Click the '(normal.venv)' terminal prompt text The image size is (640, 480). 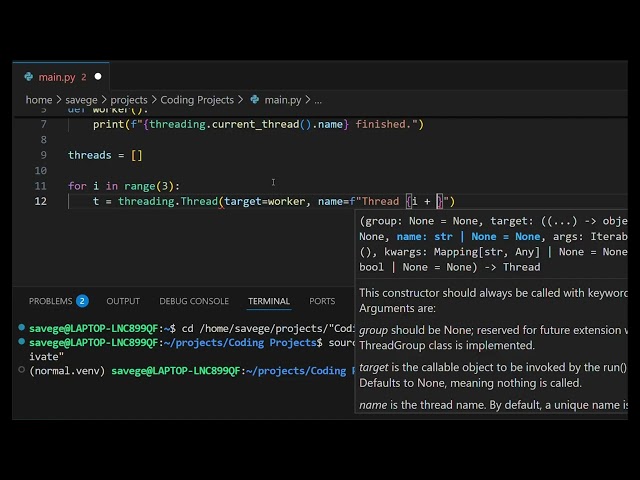click(67, 371)
